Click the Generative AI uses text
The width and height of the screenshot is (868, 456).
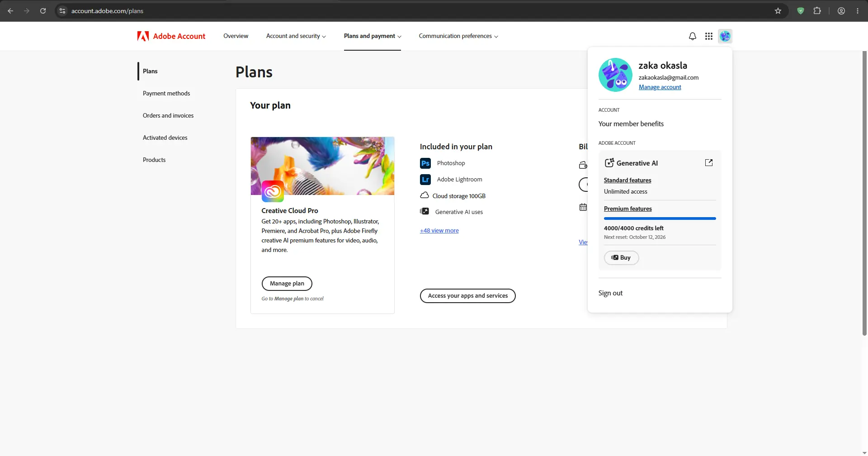tap(459, 212)
